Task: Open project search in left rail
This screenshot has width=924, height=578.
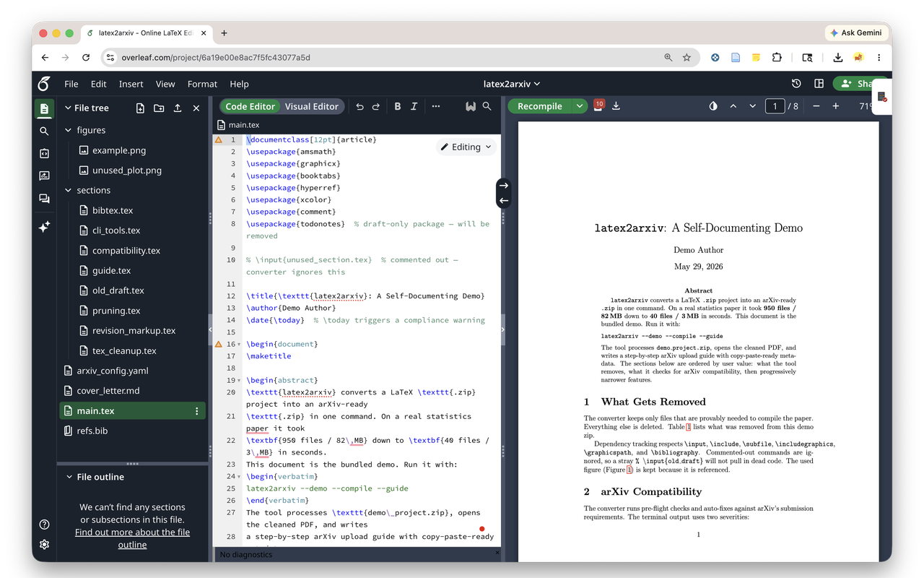Action: [44, 131]
